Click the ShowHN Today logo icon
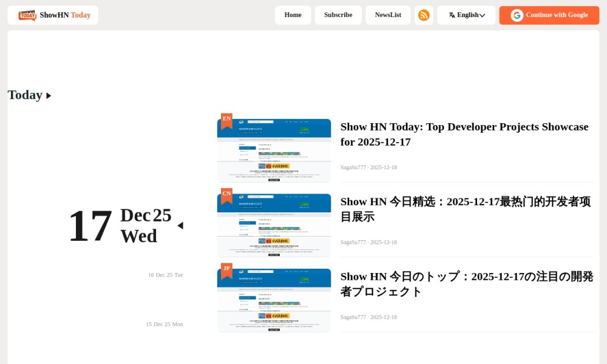 (x=27, y=15)
